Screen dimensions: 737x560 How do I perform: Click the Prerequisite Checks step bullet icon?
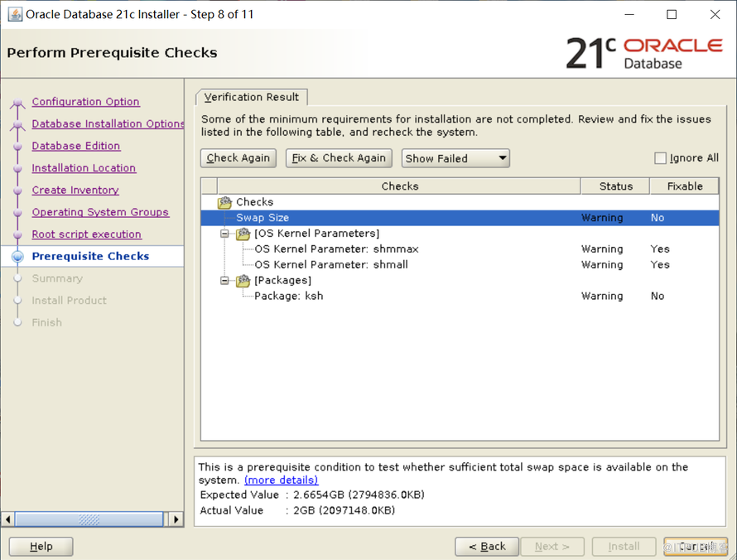17,257
